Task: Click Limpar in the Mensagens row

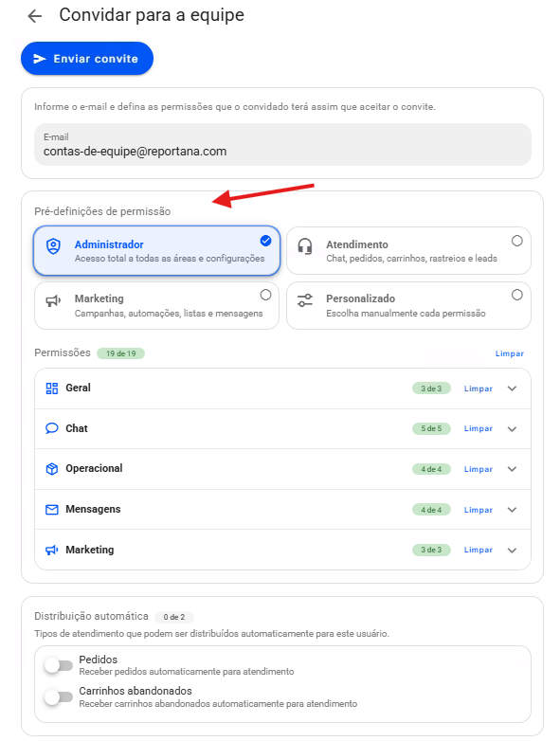Action: pos(479,510)
